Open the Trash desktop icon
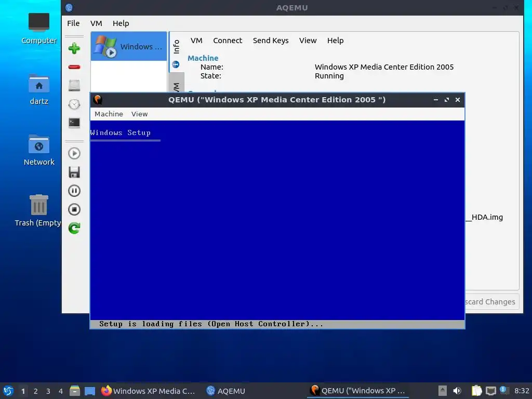The width and height of the screenshot is (532, 399). 39,211
